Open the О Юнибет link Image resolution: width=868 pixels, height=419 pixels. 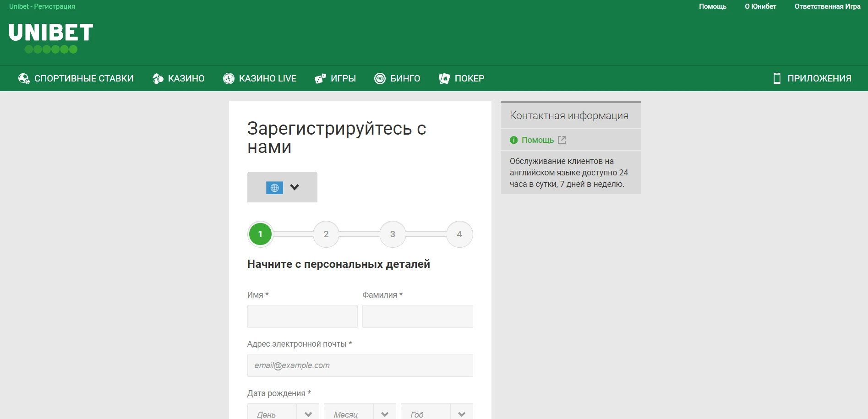[x=760, y=6]
